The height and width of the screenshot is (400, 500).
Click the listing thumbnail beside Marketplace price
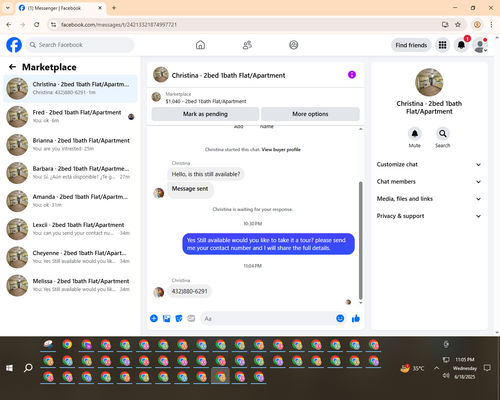(156, 97)
